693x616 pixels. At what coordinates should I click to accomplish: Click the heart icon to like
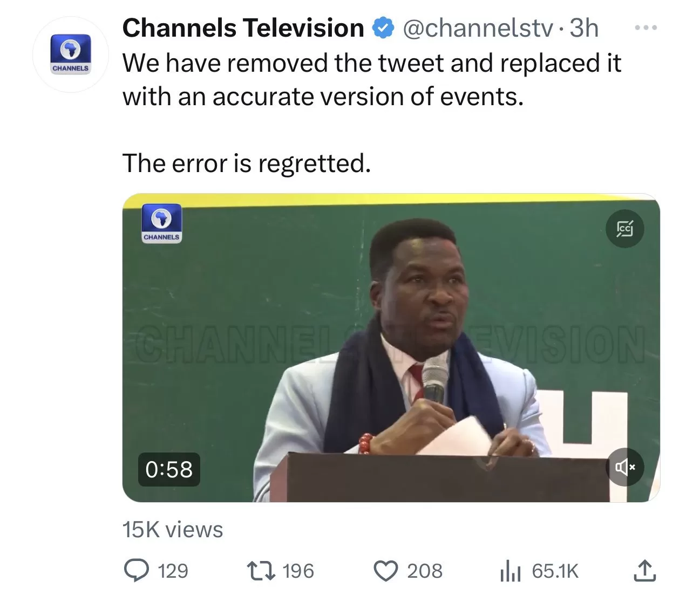[x=386, y=571]
